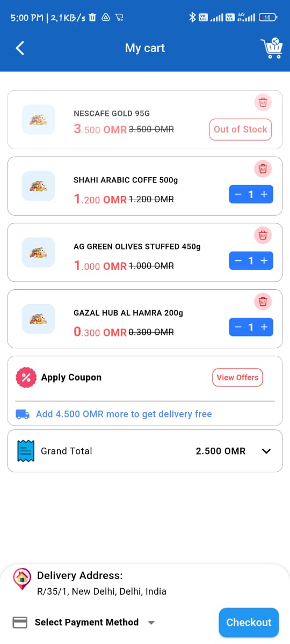This screenshot has height=644, width=290.
Task: Decrease SHAHI ARABIC COFFE quantity
Action: coord(238,194)
